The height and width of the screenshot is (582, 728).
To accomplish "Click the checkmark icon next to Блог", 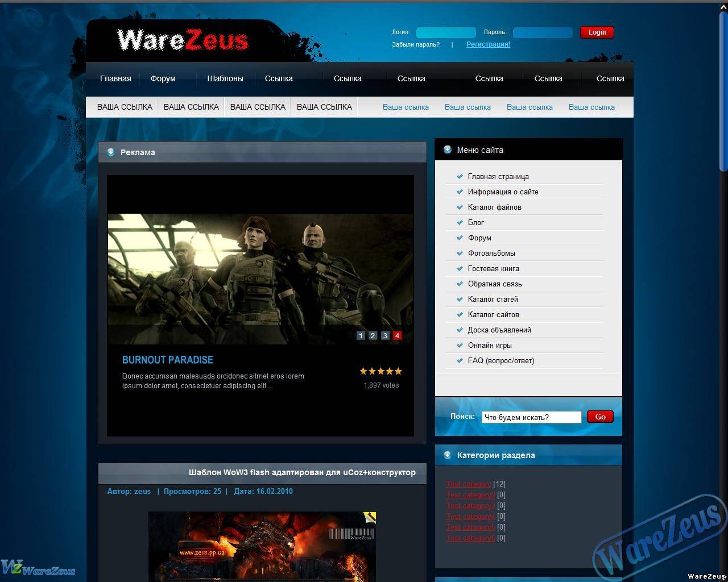I will 460,222.
